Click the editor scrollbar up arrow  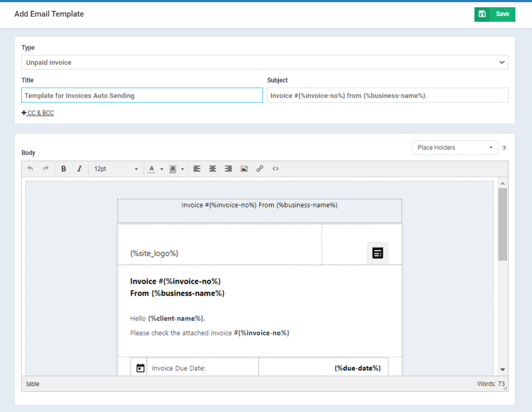point(503,183)
